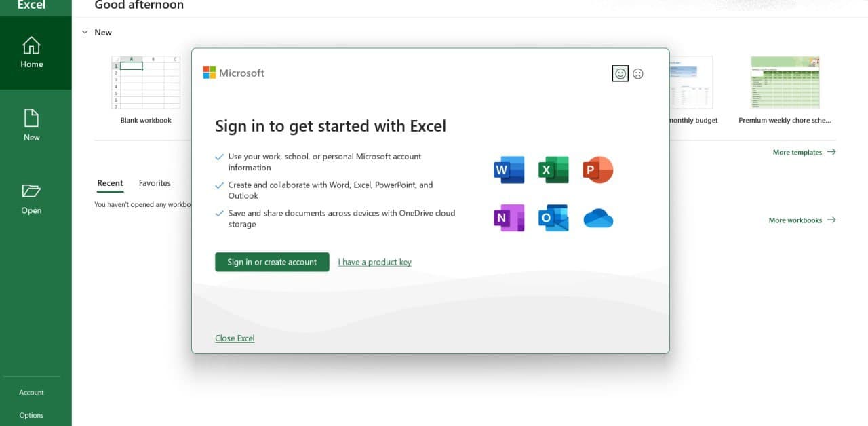
Task: Click the Blank workbook label
Action: point(146,121)
